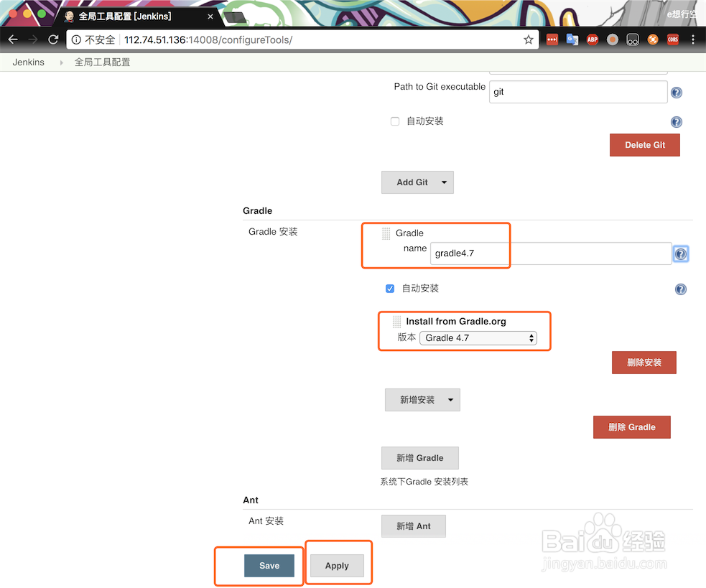Click the Google Translate extension icon
Screen dimensions: 706x588
pyautogui.click(x=572, y=39)
